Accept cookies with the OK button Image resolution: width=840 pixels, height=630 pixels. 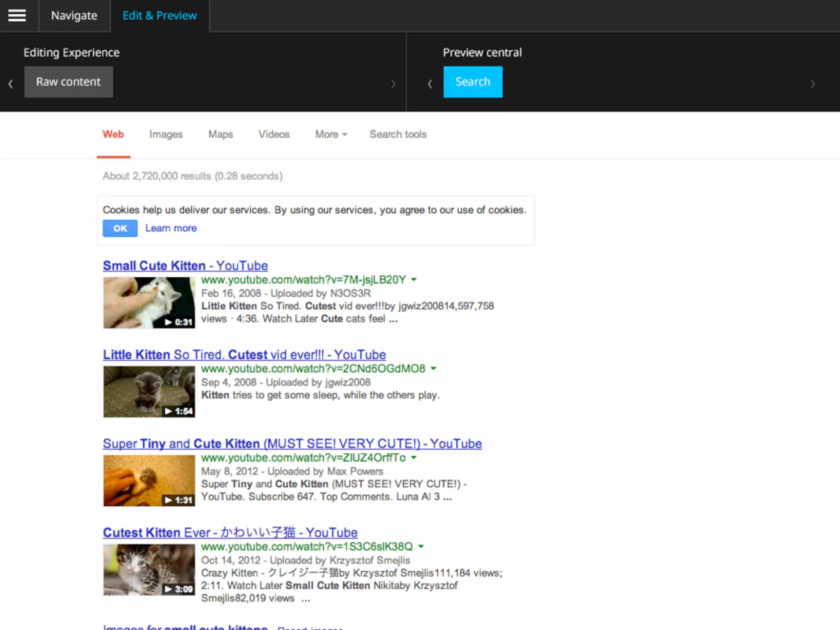coord(120,228)
